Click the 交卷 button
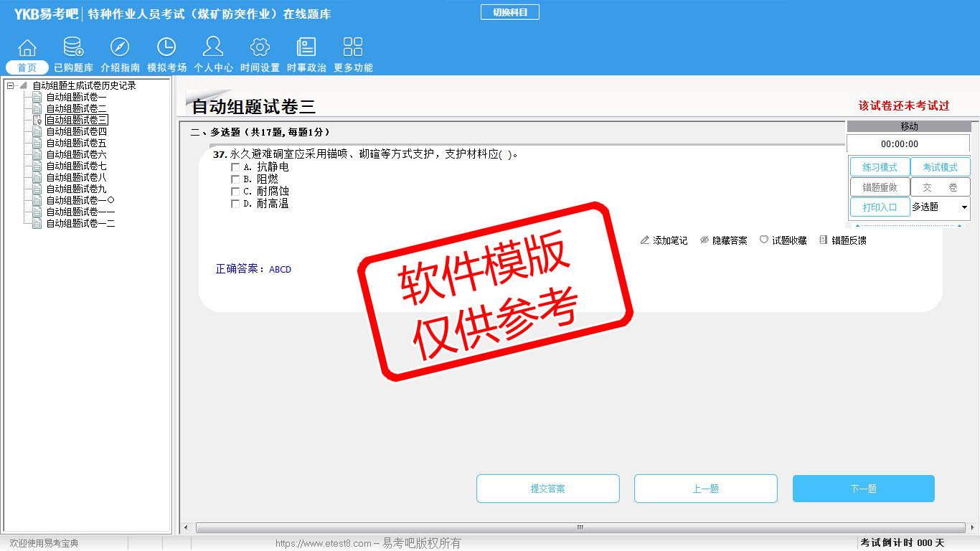The width and height of the screenshot is (980, 551). 940,187
